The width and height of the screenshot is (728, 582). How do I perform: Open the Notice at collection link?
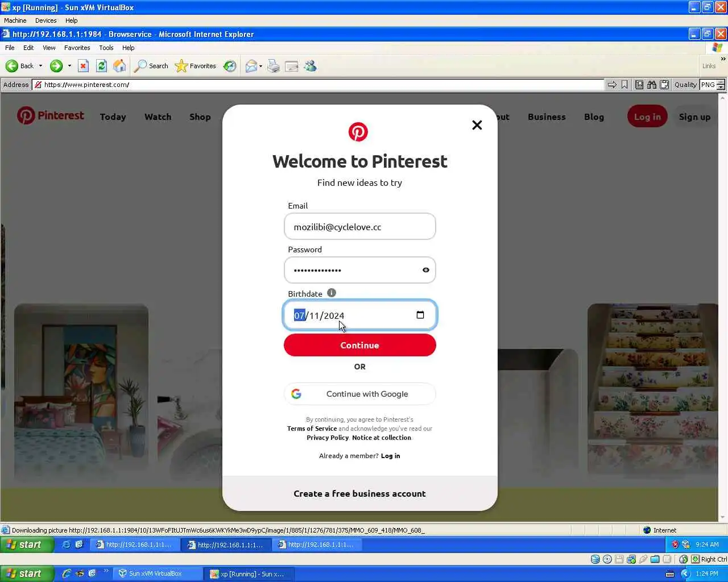(x=382, y=438)
